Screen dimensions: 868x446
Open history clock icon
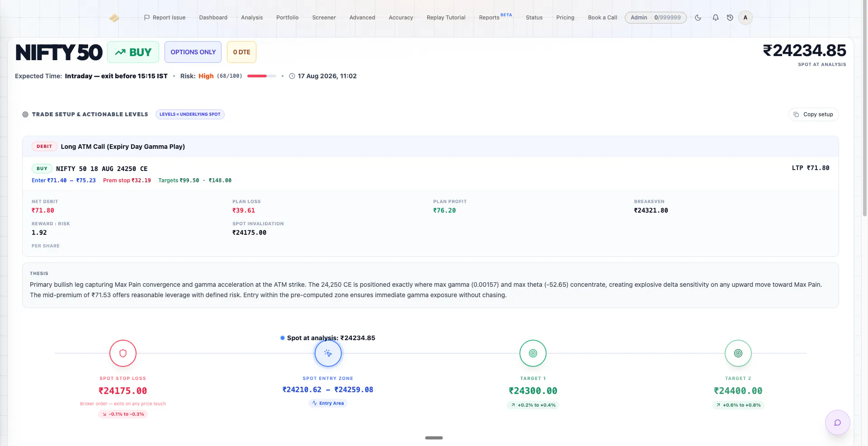click(730, 18)
